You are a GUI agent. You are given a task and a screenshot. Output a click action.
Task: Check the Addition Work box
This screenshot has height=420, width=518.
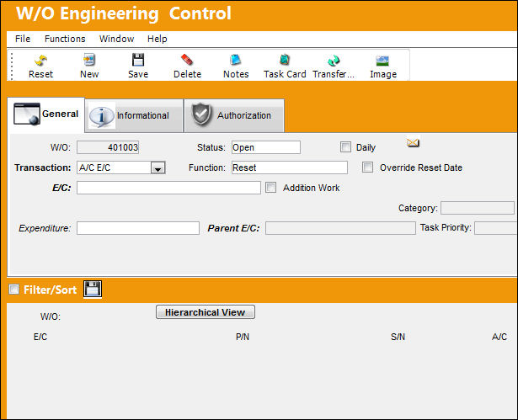[x=271, y=187]
